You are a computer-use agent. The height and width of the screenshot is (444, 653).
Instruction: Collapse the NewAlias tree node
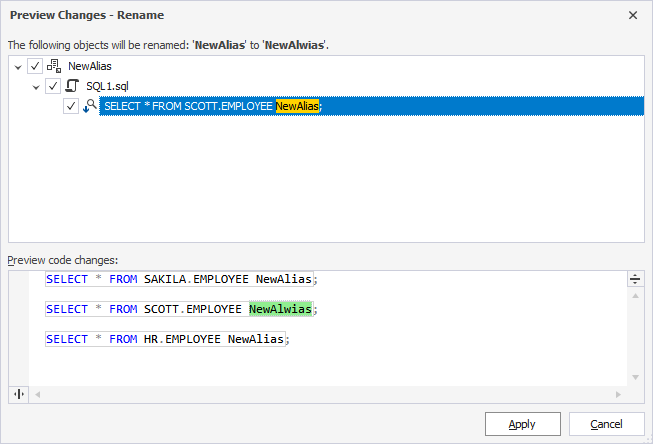[x=18, y=66]
